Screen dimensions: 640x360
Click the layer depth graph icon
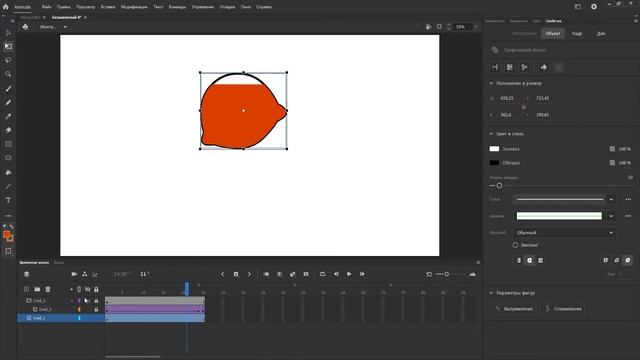tap(95, 274)
